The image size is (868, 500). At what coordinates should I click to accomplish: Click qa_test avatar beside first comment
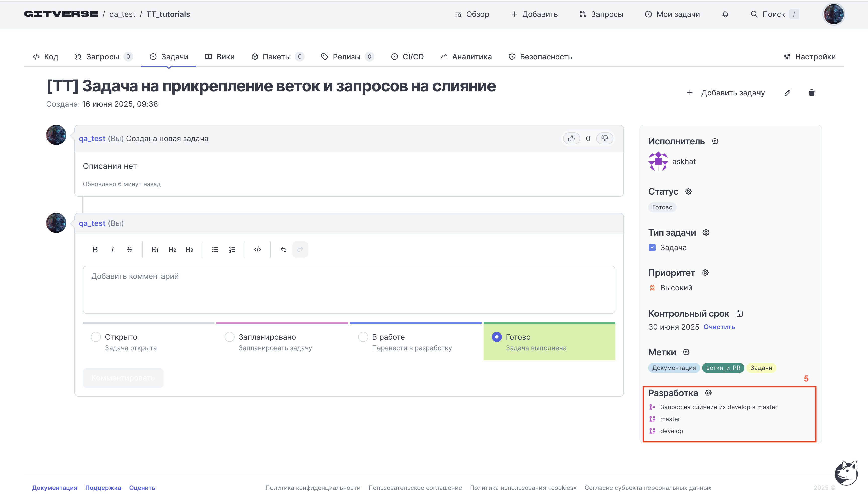coord(56,135)
